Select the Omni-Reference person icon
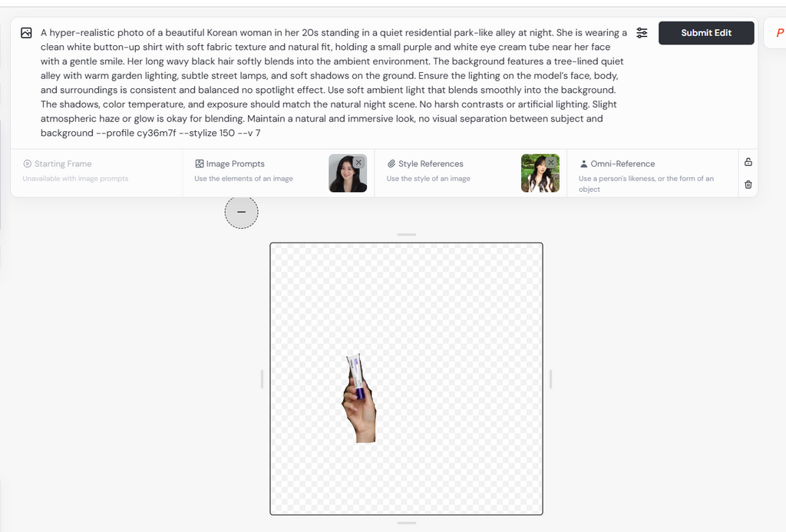The image size is (786, 532). click(583, 164)
